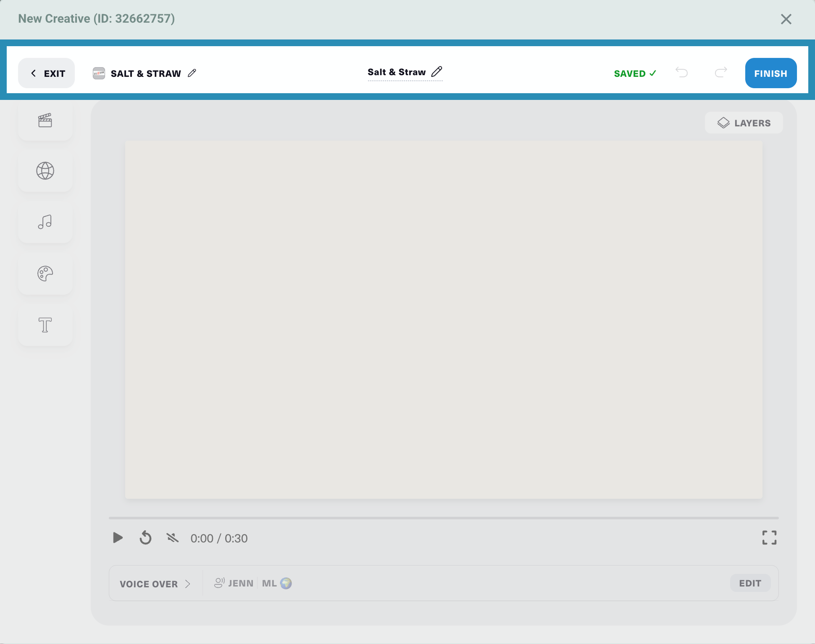Viewport: 815px width, 644px height.
Task: Click the FINISH button
Action: click(x=770, y=73)
